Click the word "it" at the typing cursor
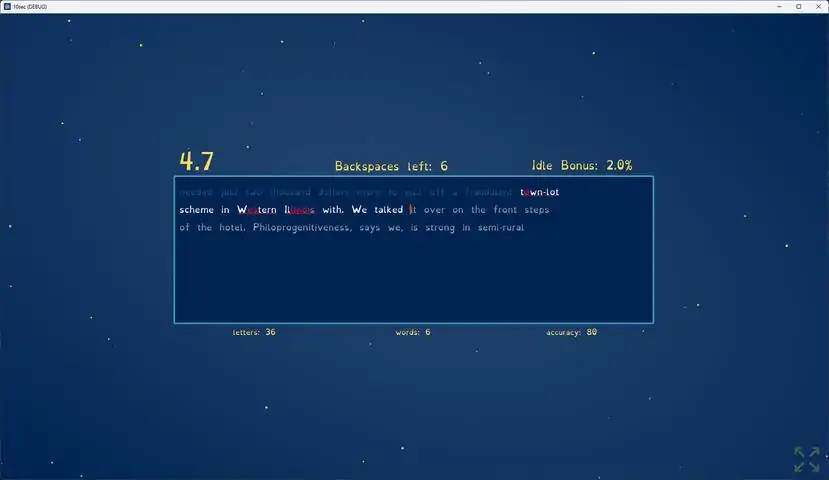The width and height of the screenshot is (829, 480). tap(413, 210)
